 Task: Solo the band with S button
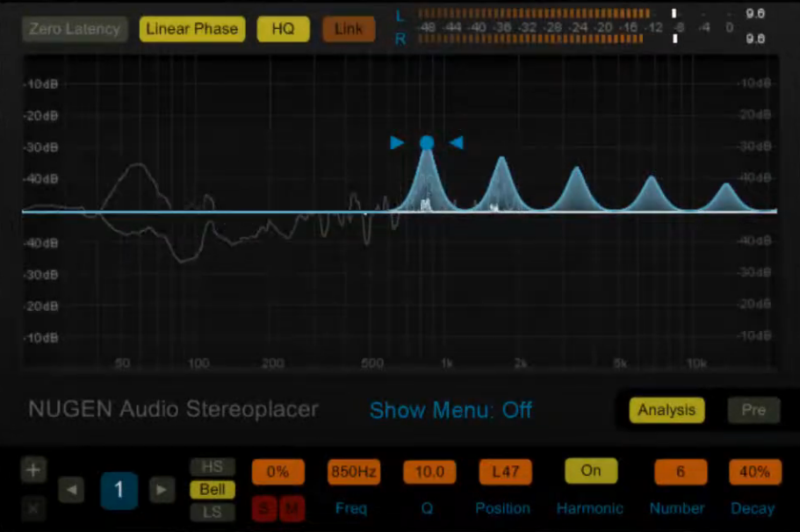click(x=264, y=508)
